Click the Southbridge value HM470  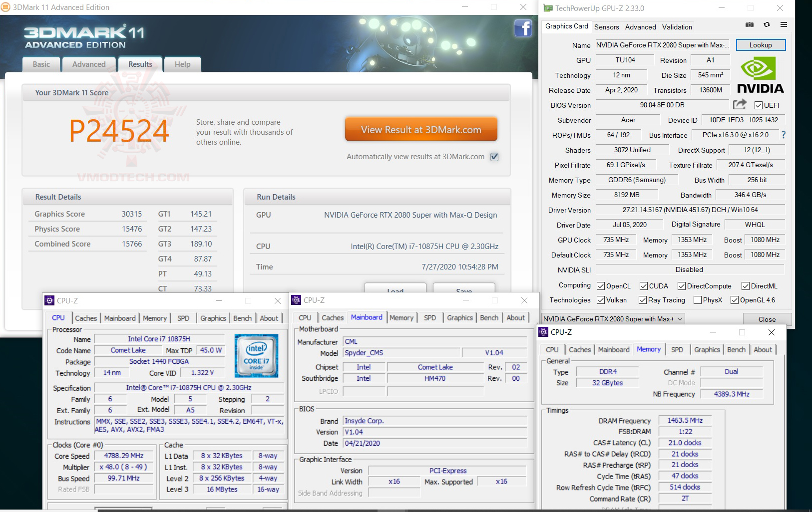(x=435, y=378)
